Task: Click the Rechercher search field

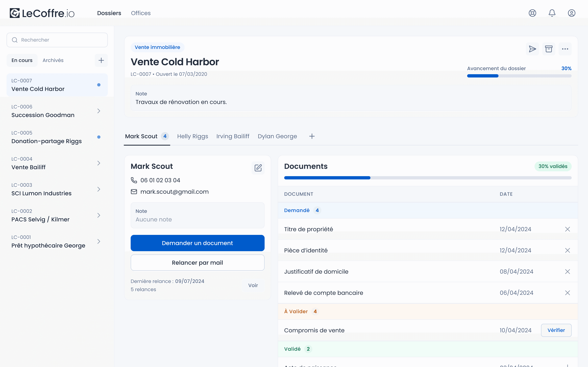Action: 57,40
